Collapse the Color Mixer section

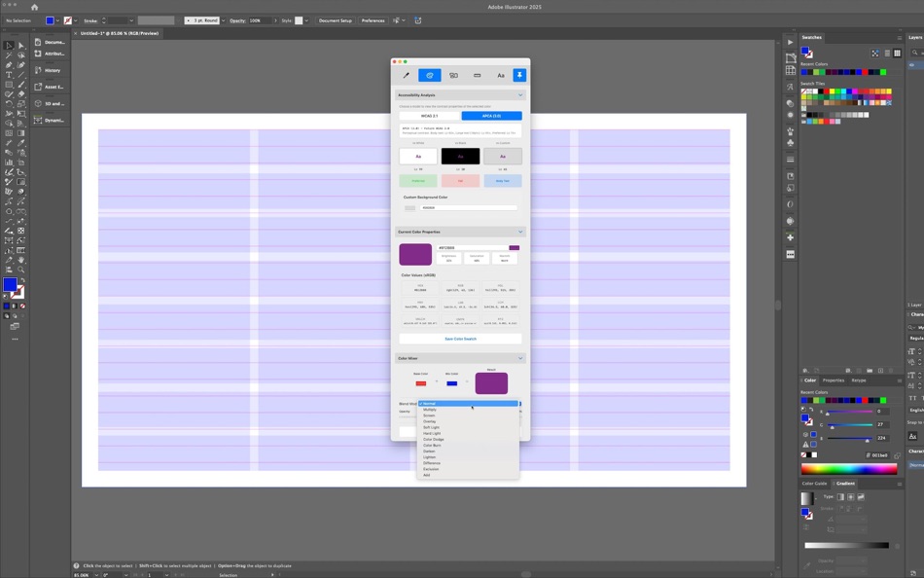[x=520, y=358]
